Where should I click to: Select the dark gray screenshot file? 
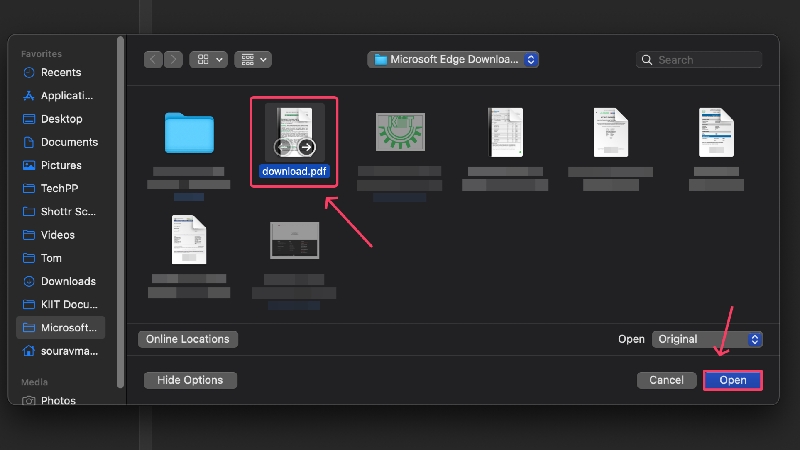[294, 240]
